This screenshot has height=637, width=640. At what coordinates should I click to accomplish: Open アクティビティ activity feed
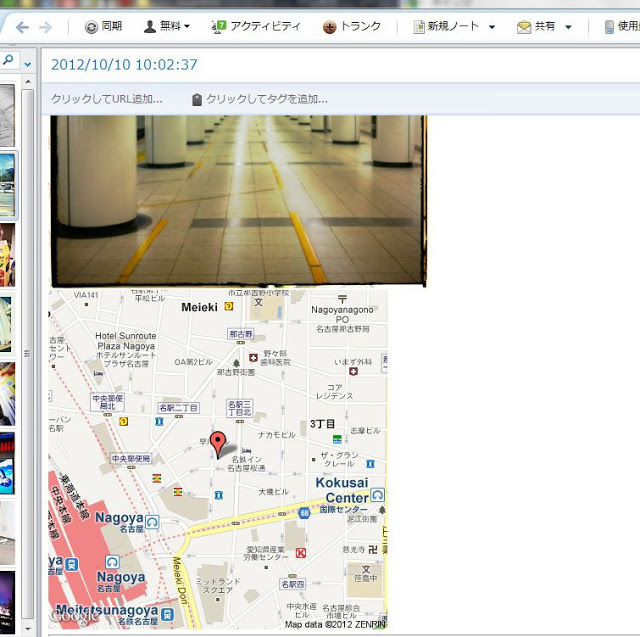[x=256, y=27]
